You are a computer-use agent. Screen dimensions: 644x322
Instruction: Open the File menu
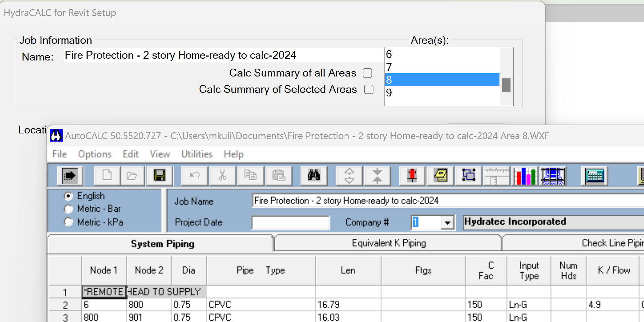(59, 154)
